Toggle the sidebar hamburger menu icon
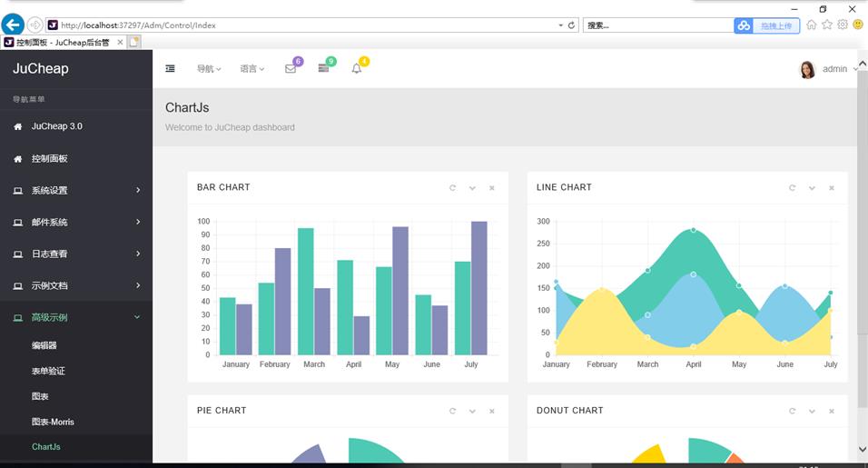Image resolution: width=868 pixels, height=468 pixels. point(170,69)
